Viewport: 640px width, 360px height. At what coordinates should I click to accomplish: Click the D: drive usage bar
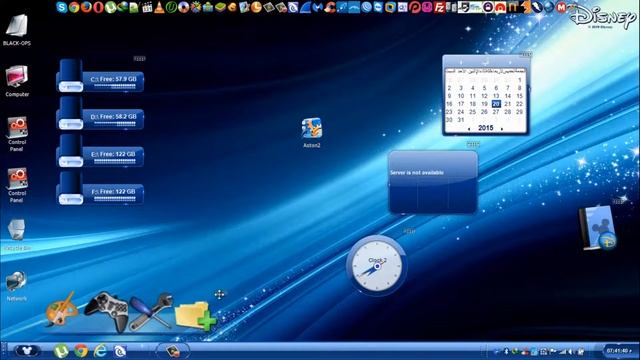tap(115, 124)
